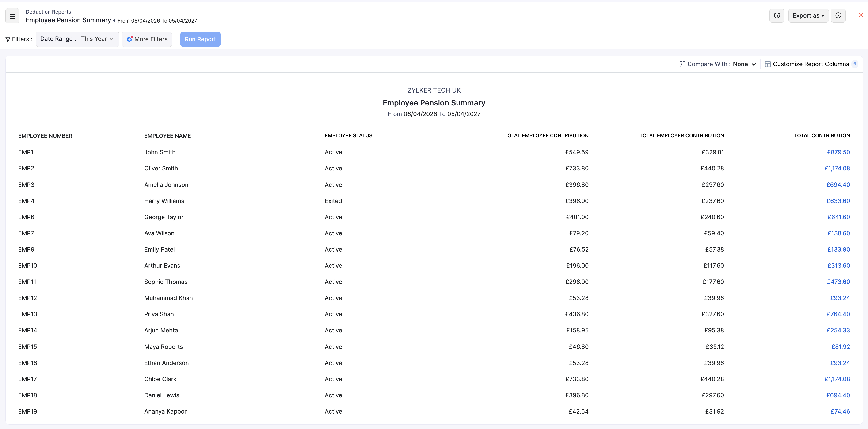The width and height of the screenshot is (868, 429).
Task: Select the EMP17 employee number cell
Action: pos(27,379)
